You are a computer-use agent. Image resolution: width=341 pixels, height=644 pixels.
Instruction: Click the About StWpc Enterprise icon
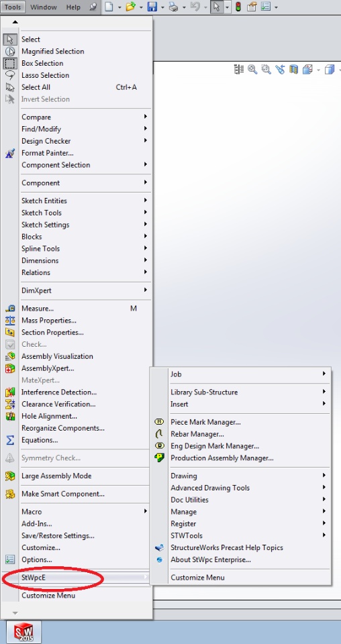coord(159,559)
